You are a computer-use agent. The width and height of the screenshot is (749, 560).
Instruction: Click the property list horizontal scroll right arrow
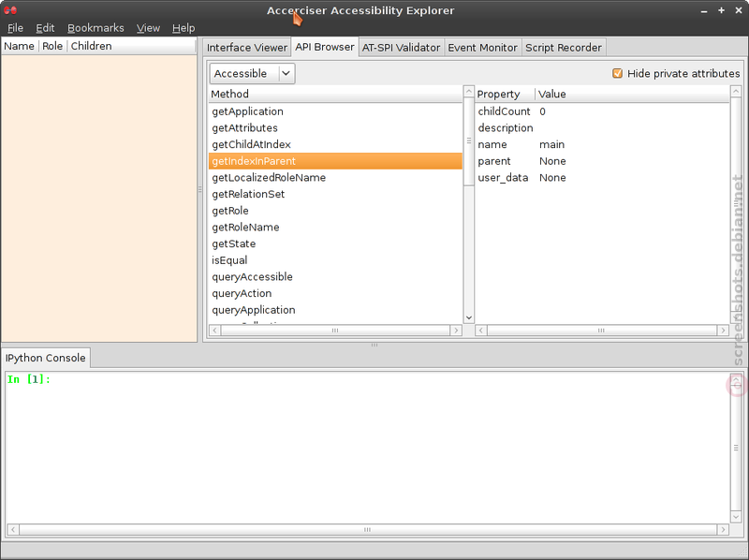[723, 331]
